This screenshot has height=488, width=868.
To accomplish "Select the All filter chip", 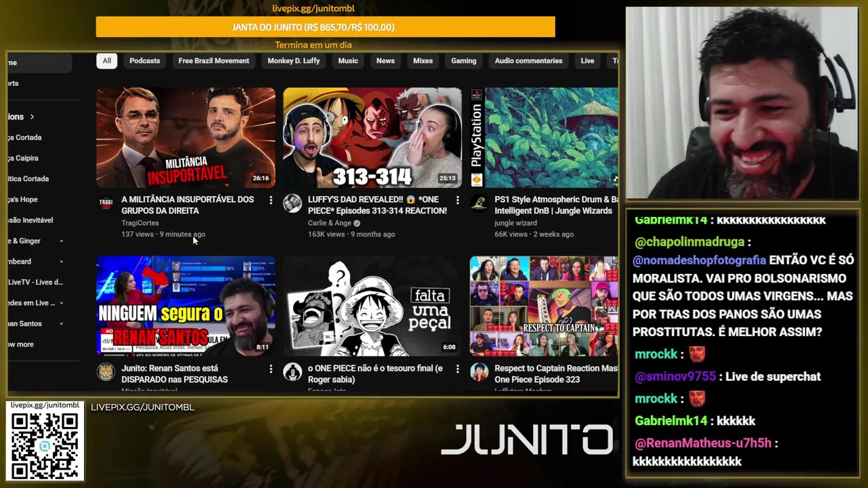I will 106,61.
